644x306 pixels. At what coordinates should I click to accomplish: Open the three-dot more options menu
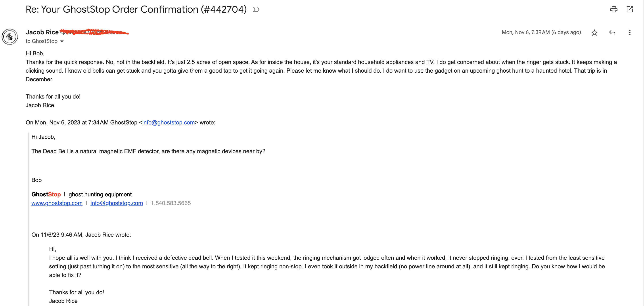(x=629, y=33)
